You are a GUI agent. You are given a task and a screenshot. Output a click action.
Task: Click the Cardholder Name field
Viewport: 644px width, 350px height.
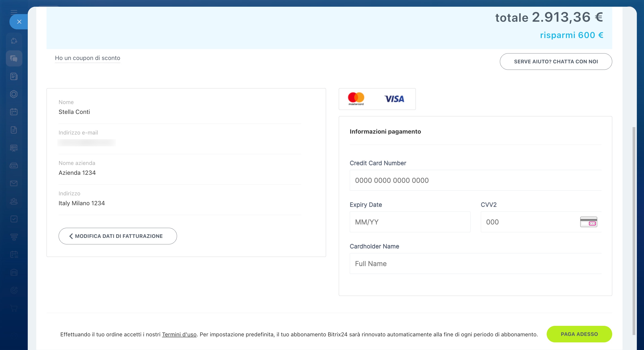475,263
